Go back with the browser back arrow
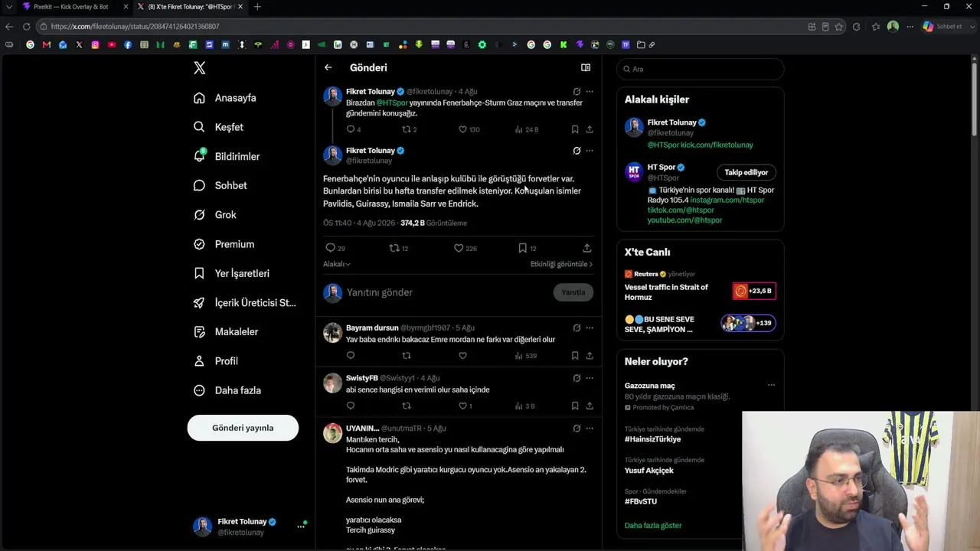Screen dimensions: 980x551 tap(9, 27)
